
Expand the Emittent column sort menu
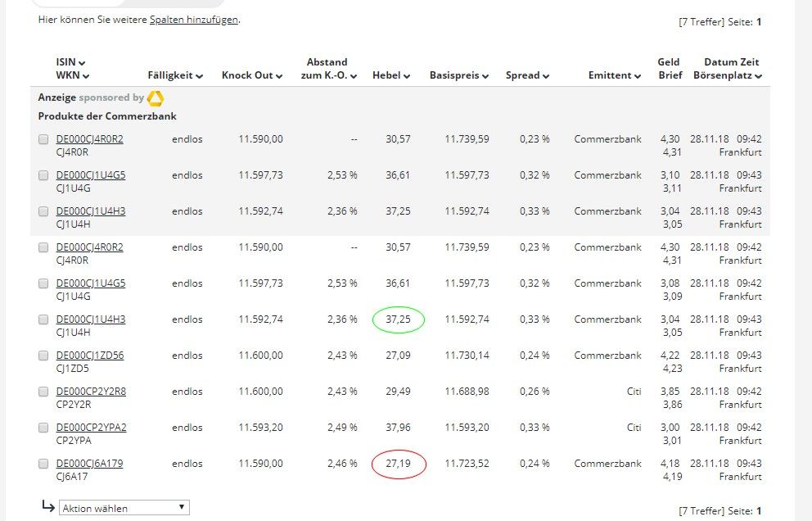tap(637, 76)
